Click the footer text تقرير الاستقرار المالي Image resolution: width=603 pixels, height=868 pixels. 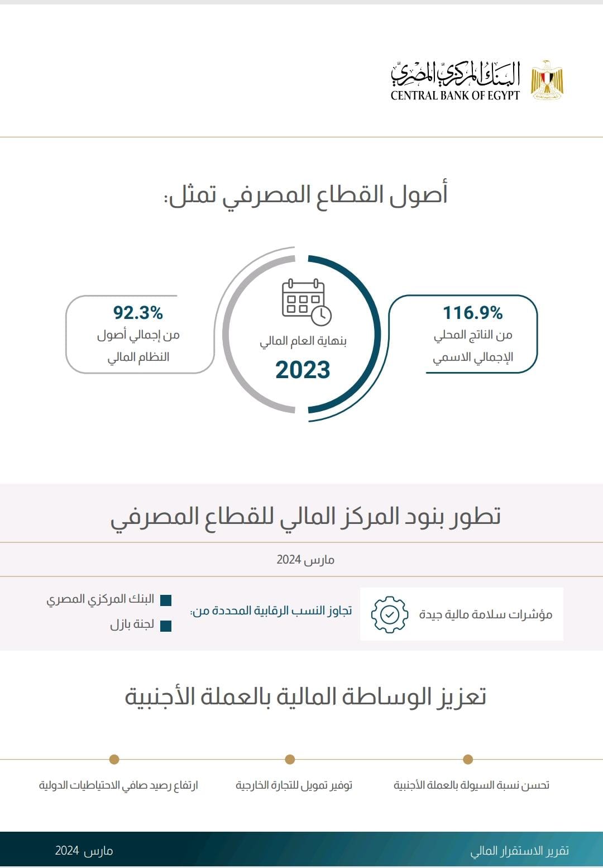pos(519,851)
